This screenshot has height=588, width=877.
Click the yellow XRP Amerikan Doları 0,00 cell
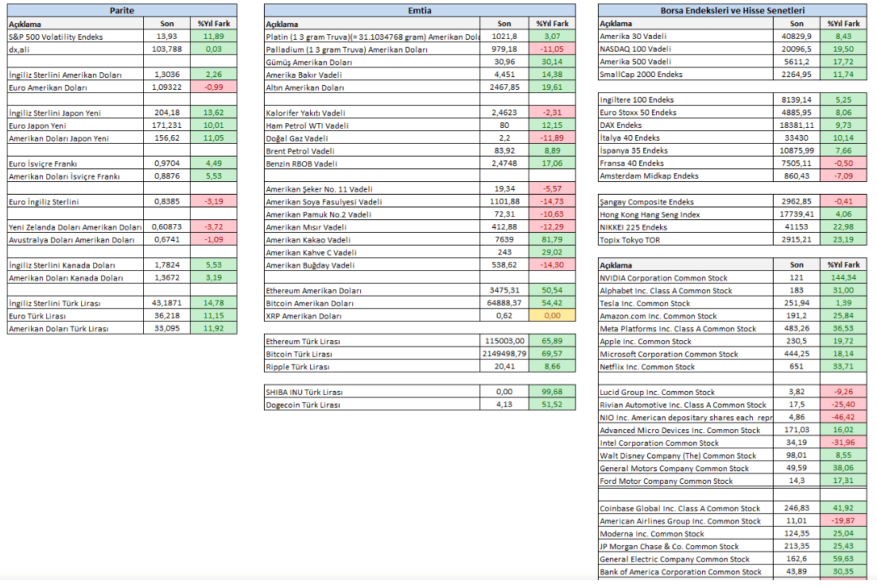coord(552,315)
